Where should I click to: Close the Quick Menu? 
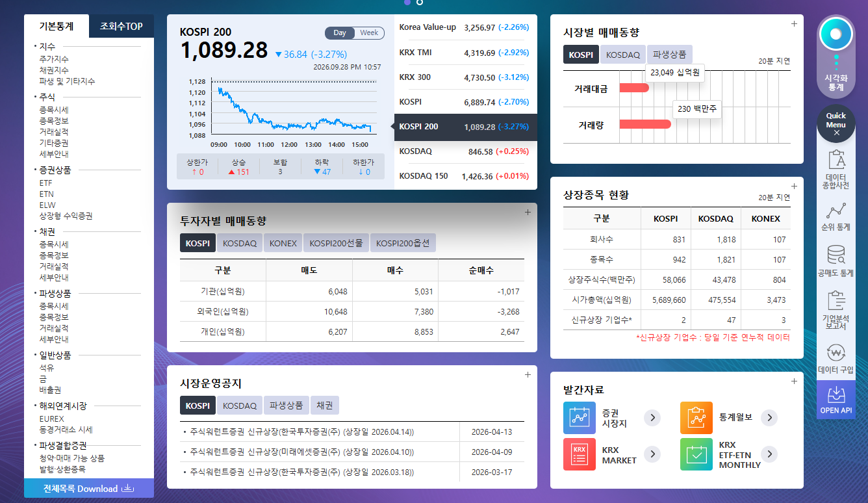[x=836, y=133]
